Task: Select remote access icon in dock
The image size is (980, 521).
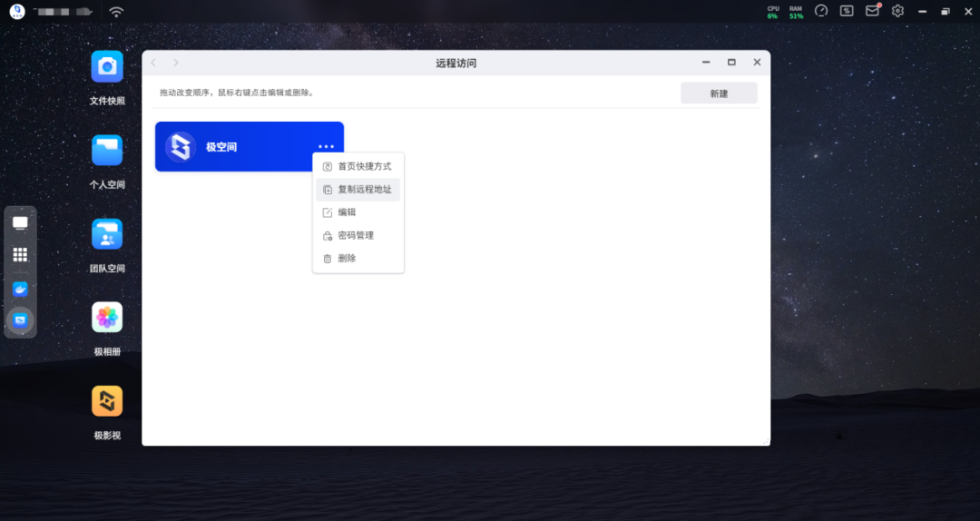Action: [x=20, y=320]
